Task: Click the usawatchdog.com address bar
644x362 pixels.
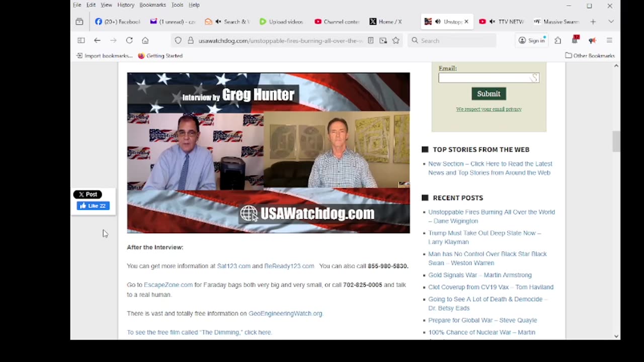Action: tap(280, 40)
